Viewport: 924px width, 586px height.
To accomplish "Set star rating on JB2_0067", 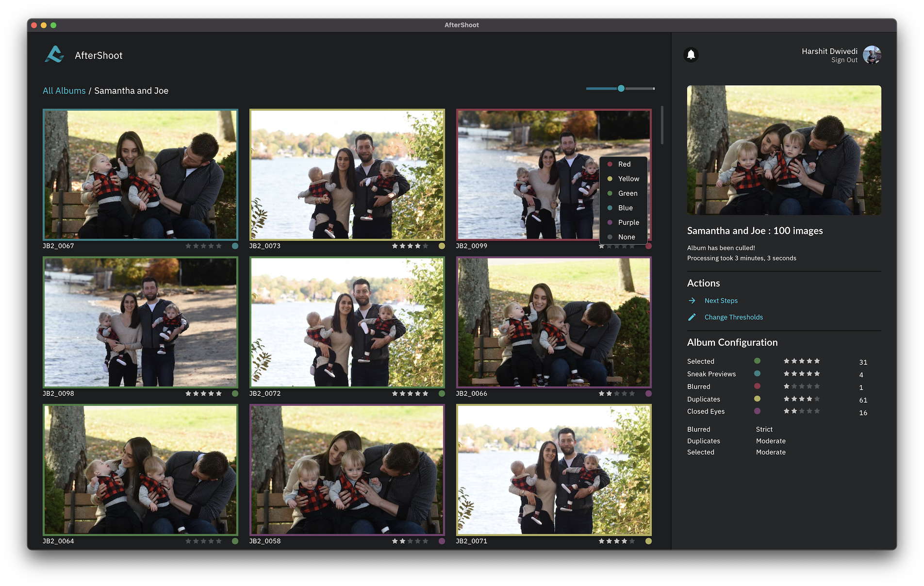I will pyautogui.click(x=203, y=246).
